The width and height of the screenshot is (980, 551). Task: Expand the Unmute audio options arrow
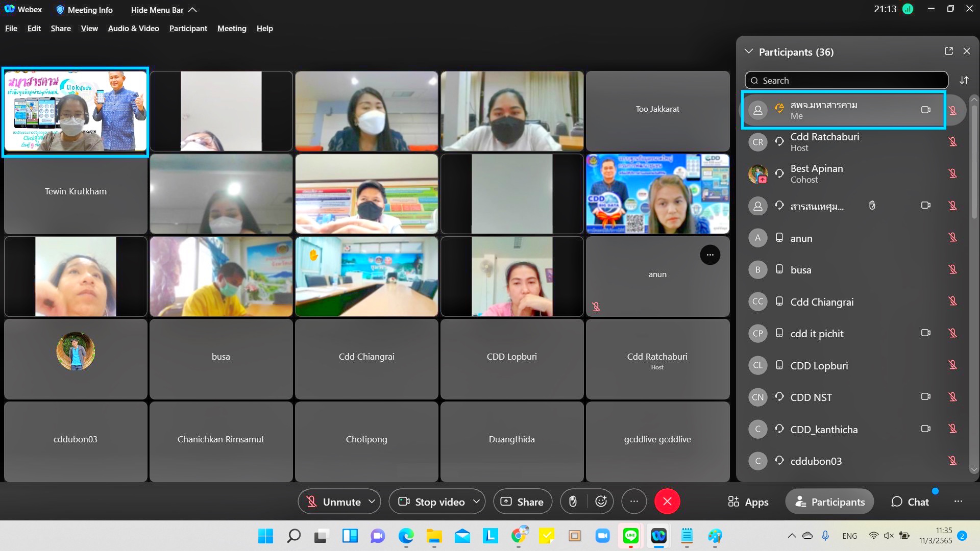(372, 502)
